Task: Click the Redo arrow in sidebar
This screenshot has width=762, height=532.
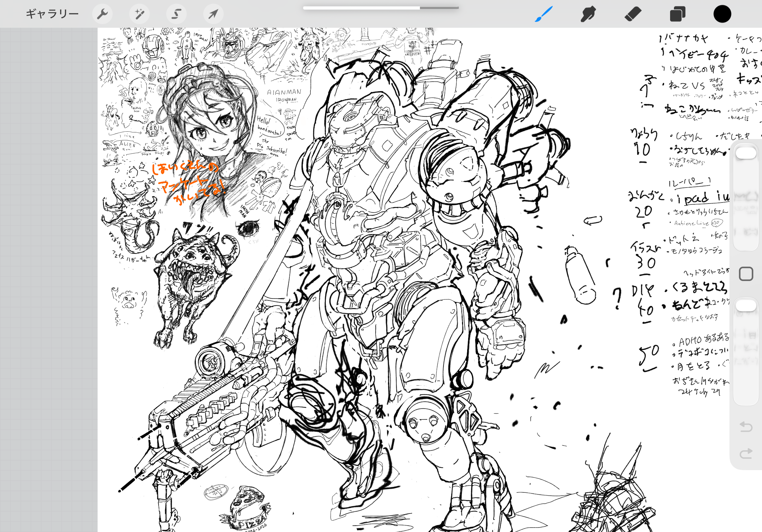Action: click(746, 454)
